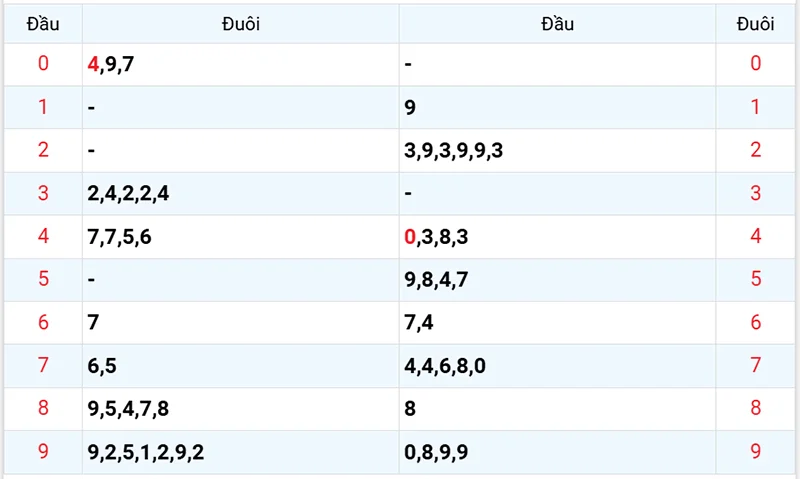Click red digit 5 in left Đầu column
Screen dimensions: 800x479
tap(43, 279)
